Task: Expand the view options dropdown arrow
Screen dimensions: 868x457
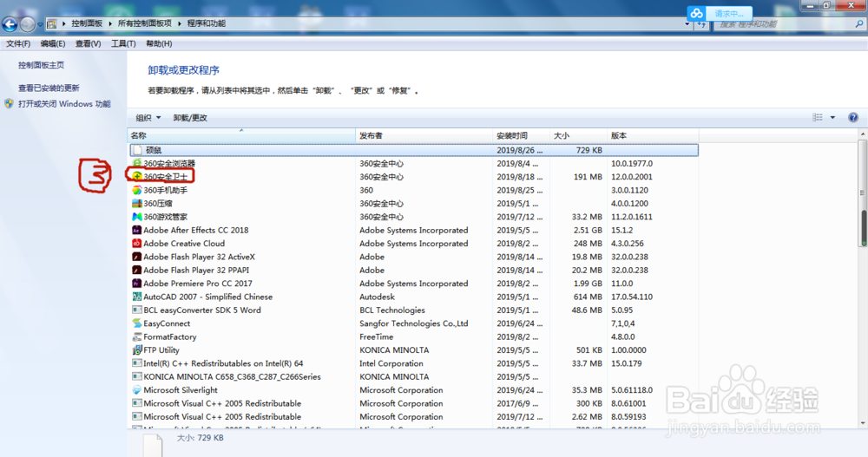Action: (x=832, y=117)
